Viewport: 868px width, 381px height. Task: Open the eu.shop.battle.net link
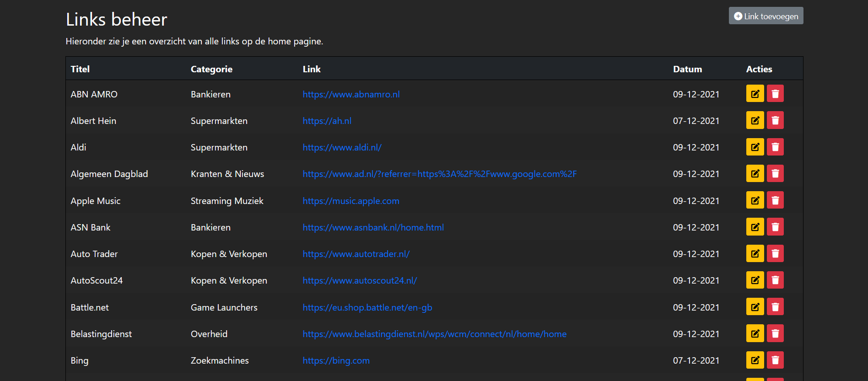(367, 307)
